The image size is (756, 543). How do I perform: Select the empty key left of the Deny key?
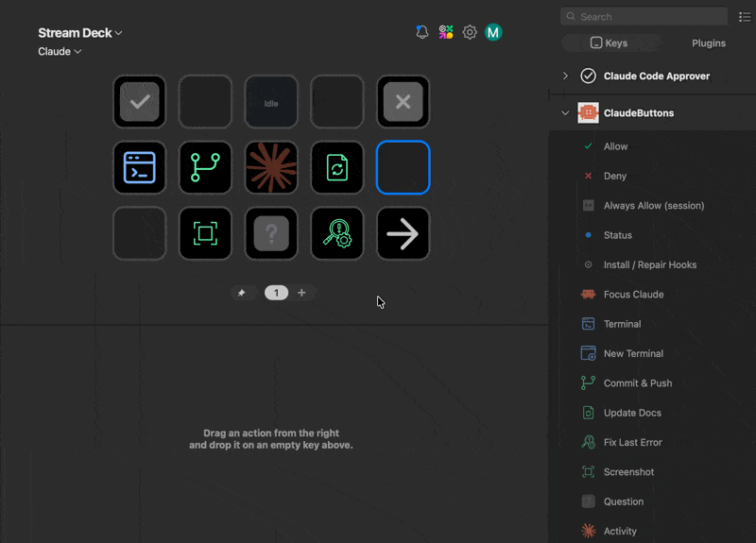(x=337, y=102)
